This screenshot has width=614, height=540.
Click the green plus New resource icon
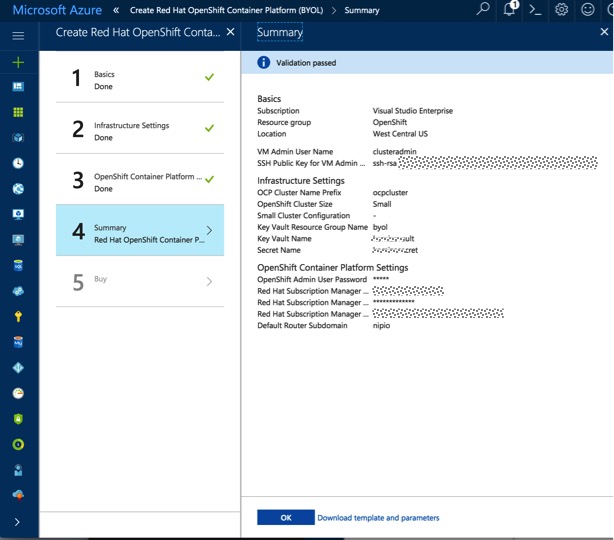[x=18, y=62]
